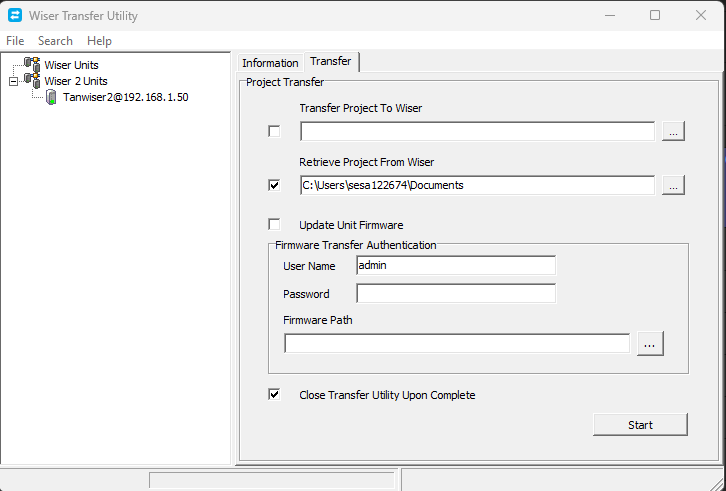Click the Retrieve Project path field

coord(477,185)
